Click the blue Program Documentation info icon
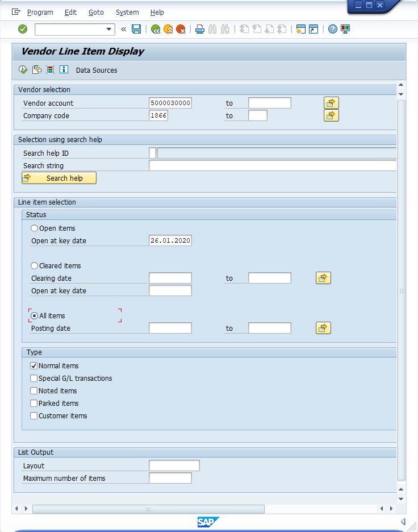The height and width of the screenshot is (532, 418). click(x=64, y=70)
